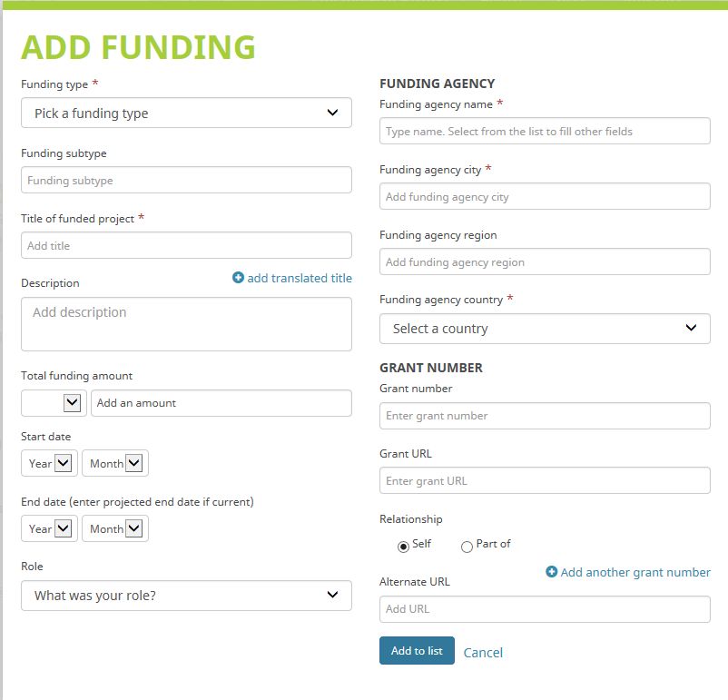Click plus icon beside Add another grant number
This screenshot has height=700, width=728.
[551, 572]
